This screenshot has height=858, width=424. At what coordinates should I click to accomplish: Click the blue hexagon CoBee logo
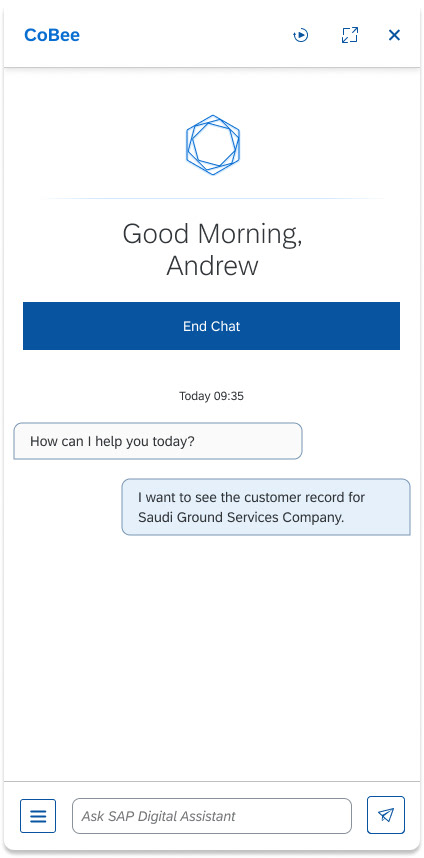coord(212,145)
